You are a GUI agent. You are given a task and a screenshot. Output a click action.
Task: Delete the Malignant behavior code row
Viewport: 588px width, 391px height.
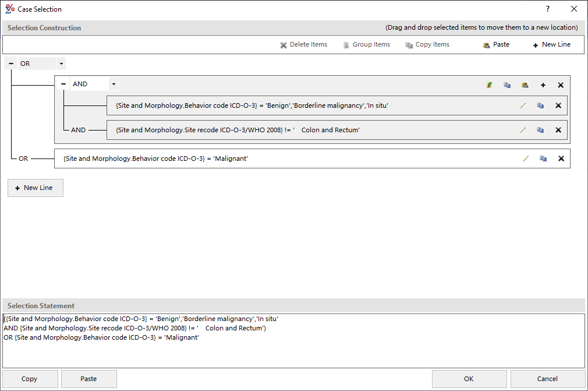tap(561, 158)
